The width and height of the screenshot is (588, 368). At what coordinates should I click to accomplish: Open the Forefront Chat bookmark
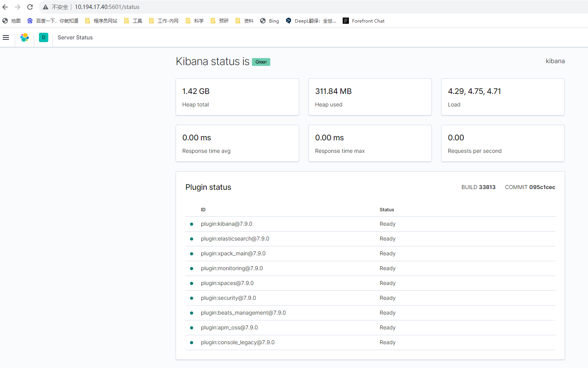point(364,21)
